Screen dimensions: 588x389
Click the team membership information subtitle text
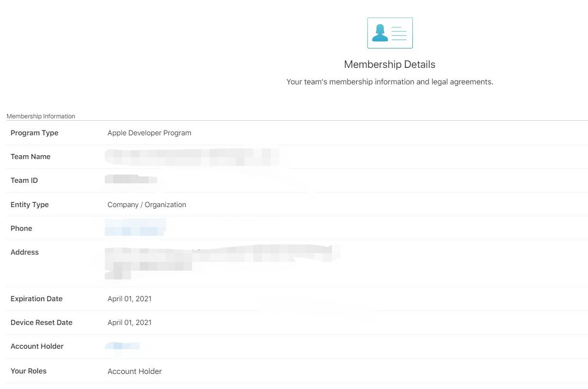pos(390,82)
